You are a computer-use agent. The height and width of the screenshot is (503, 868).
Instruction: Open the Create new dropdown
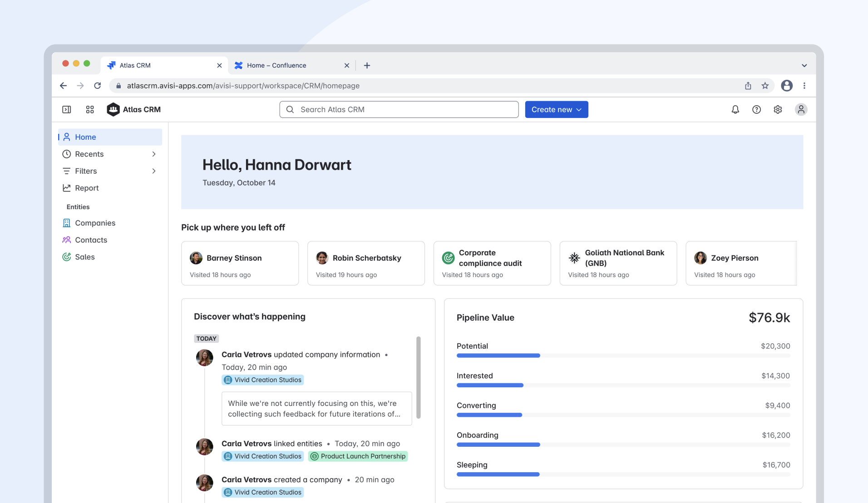(x=557, y=109)
